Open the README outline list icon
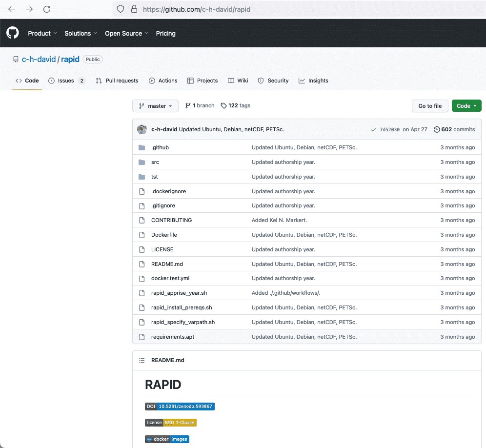 [142, 360]
